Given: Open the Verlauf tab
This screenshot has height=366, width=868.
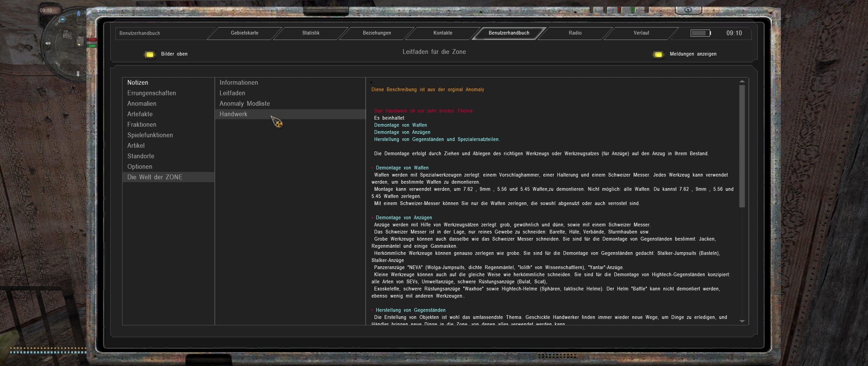Looking at the screenshot, I should [641, 33].
